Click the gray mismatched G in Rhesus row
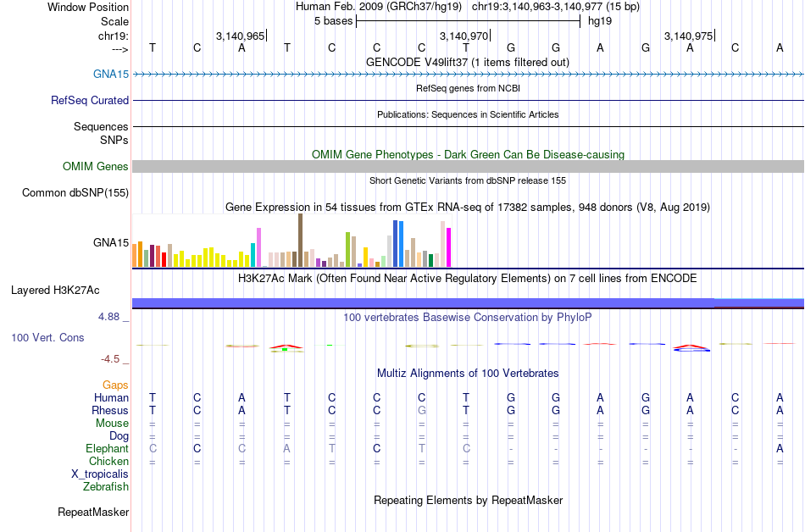 click(421, 410)
